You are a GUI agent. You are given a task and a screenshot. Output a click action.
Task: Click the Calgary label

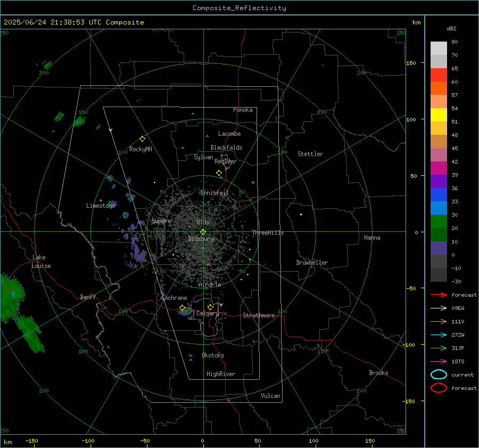point(208,313)
